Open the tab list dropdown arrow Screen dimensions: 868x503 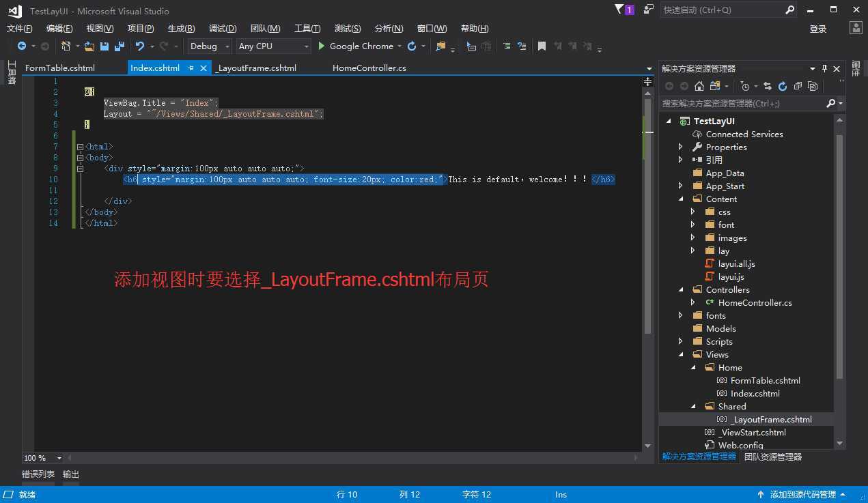(x=649, y=69)
